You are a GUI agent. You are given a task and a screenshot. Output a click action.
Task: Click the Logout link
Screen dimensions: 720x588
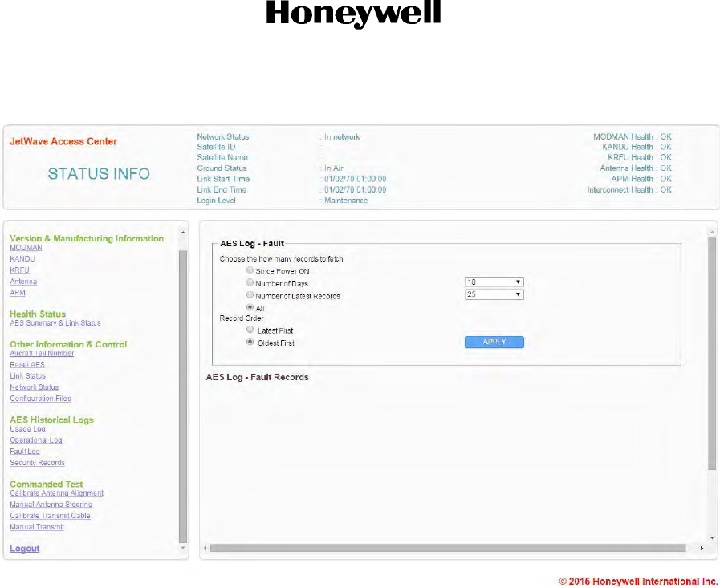(x=24, y=549)
